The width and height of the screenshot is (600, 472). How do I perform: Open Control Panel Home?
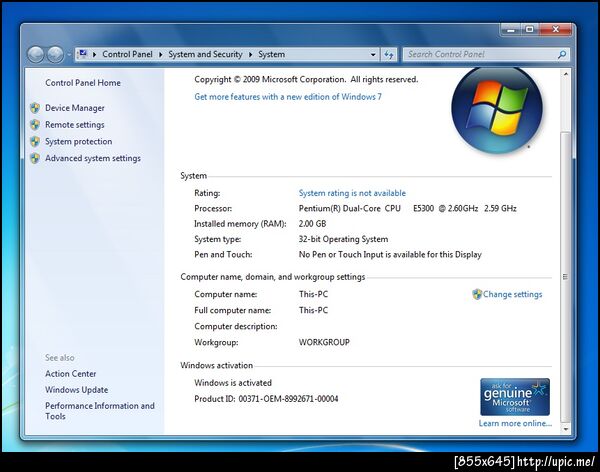coord(83,83)
